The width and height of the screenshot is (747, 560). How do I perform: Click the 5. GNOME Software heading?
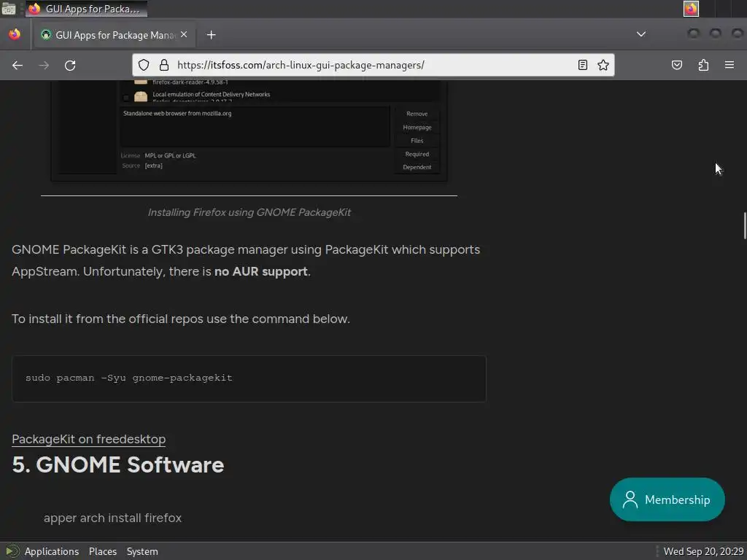118,465
